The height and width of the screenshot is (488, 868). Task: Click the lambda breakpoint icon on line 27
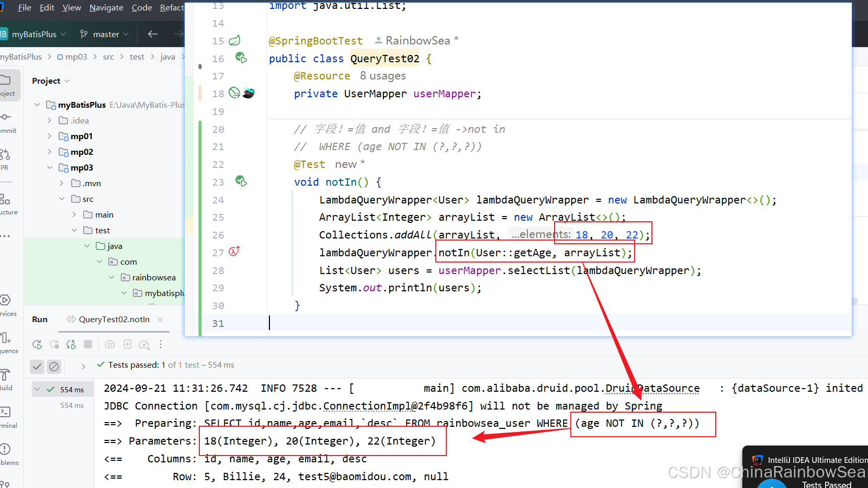pyautogui.click(x=234, y=252)
